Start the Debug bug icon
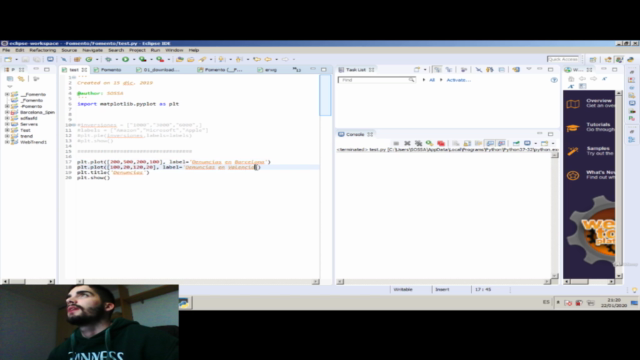Screen dimensions: 640x360 108,60
